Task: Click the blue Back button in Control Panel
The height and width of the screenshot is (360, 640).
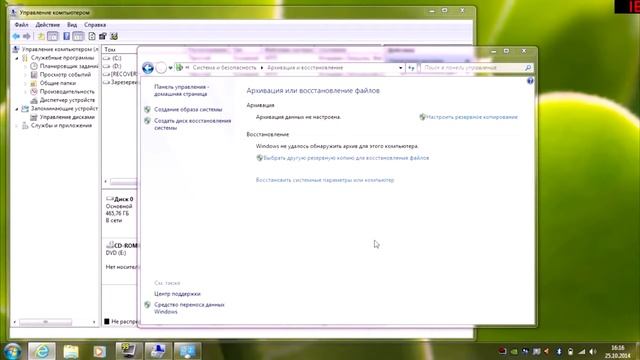Action: click(x=148, y=68)
